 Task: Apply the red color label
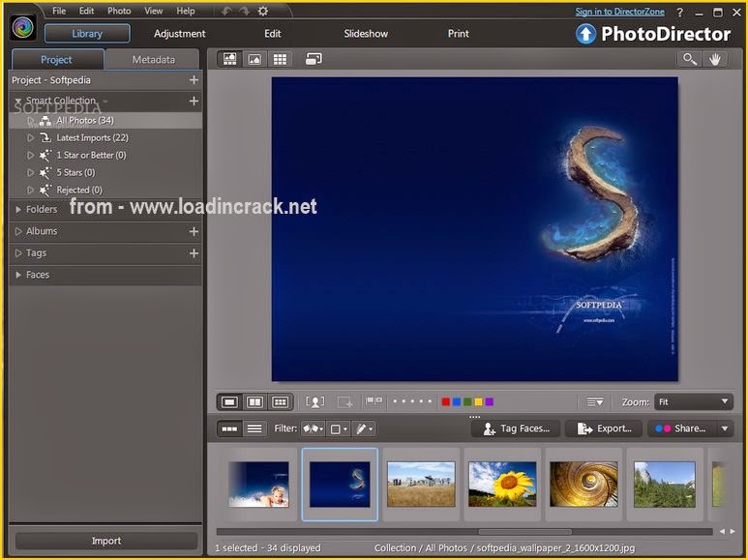point(445,401)
